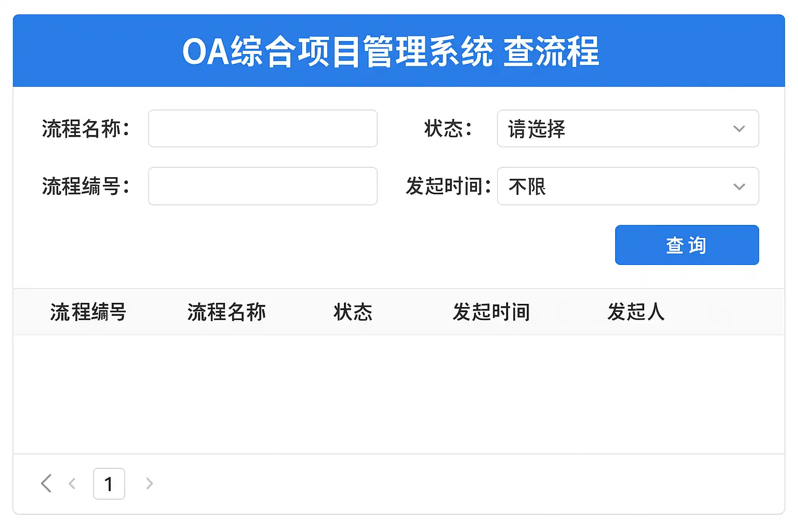This screenshot has height=532, width=798.
Task: Focus the 流程名称 text input field
Action: click(x=262, y=128)
